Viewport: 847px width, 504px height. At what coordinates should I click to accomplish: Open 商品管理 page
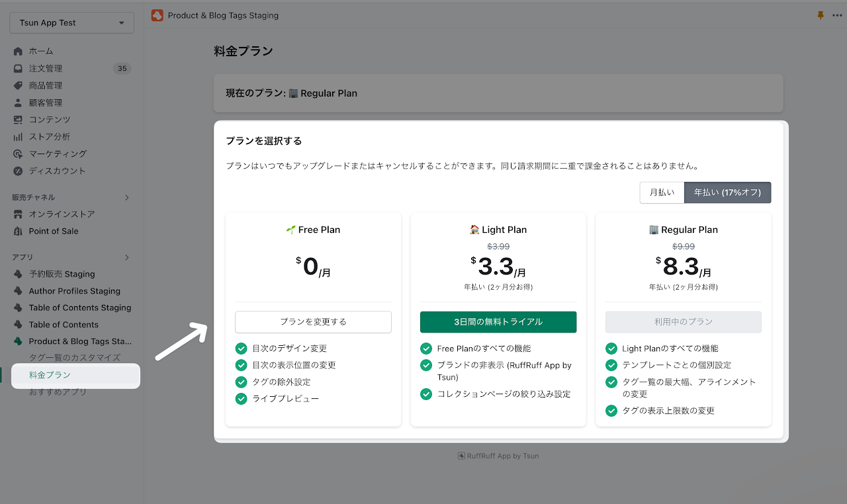point(46,86)
